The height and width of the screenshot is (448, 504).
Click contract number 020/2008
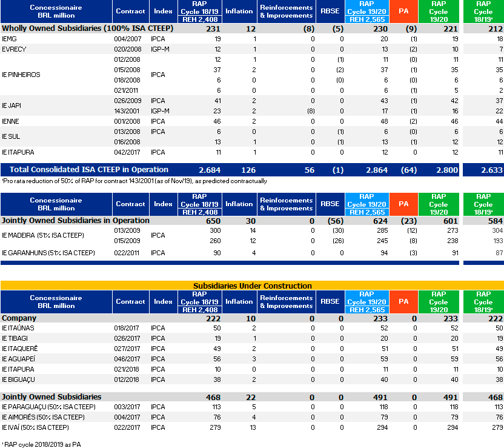coord(128,49)
